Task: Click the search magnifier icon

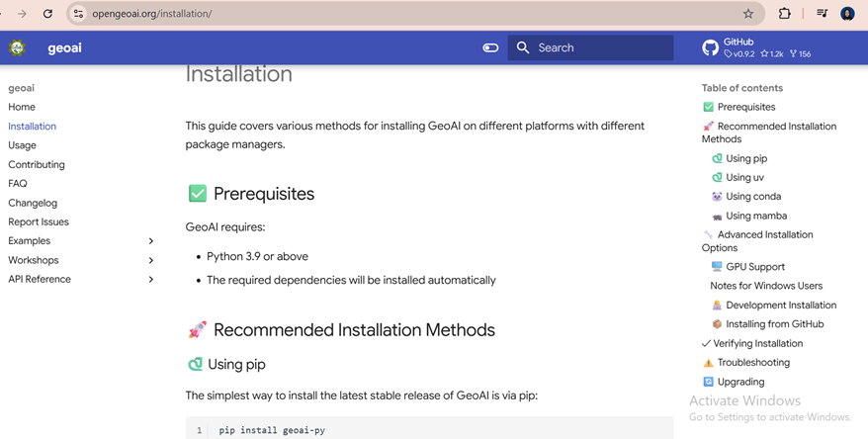Action: tap(523, 47)
